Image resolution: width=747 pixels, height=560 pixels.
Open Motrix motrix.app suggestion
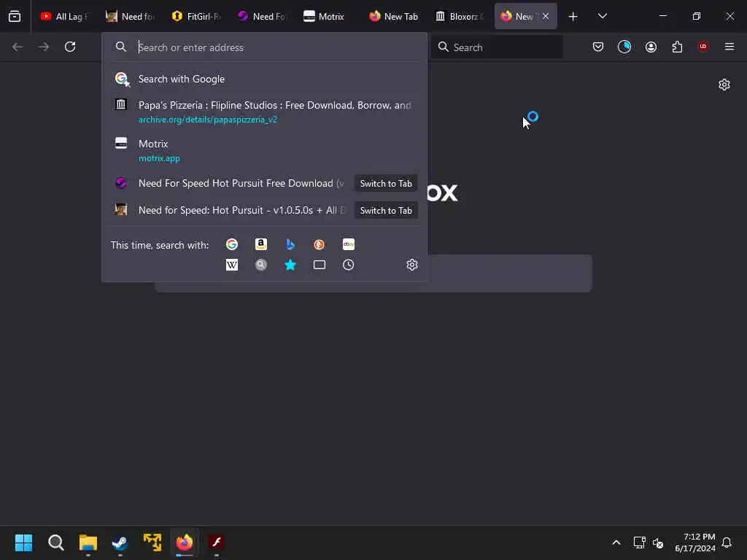click(264, 150)
